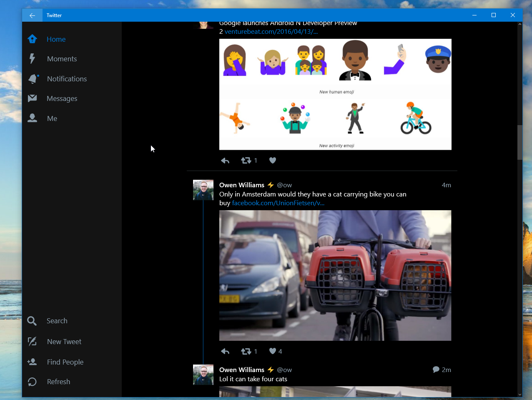
Task: Click the New Tweet label
Action: coord(64,342)
